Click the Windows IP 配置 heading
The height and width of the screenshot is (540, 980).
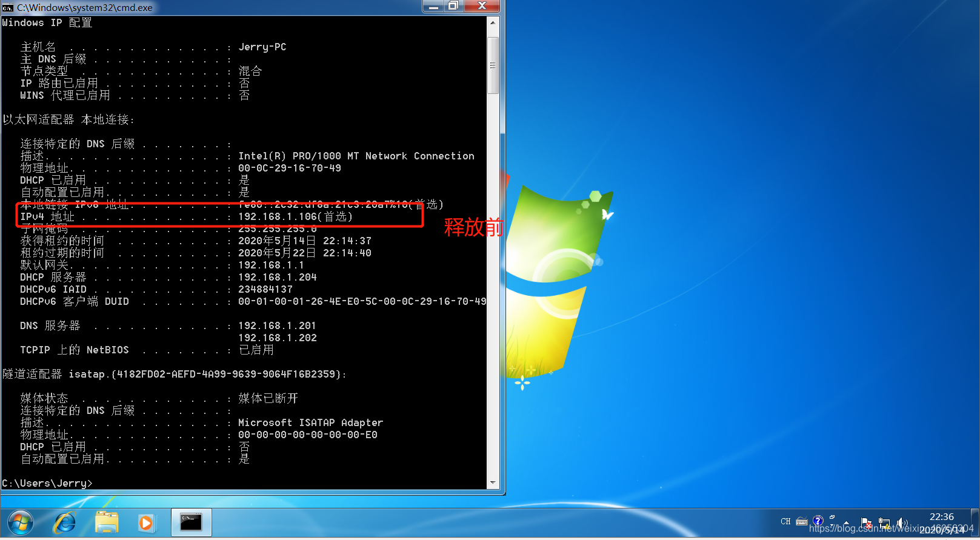[x=47, y=22]
